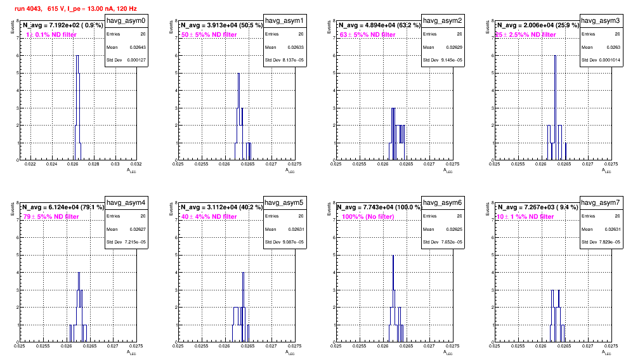The image size is (633, 364).
Task: Click the N_avg = 7.743e+04 label
Action: coord(379,207)
